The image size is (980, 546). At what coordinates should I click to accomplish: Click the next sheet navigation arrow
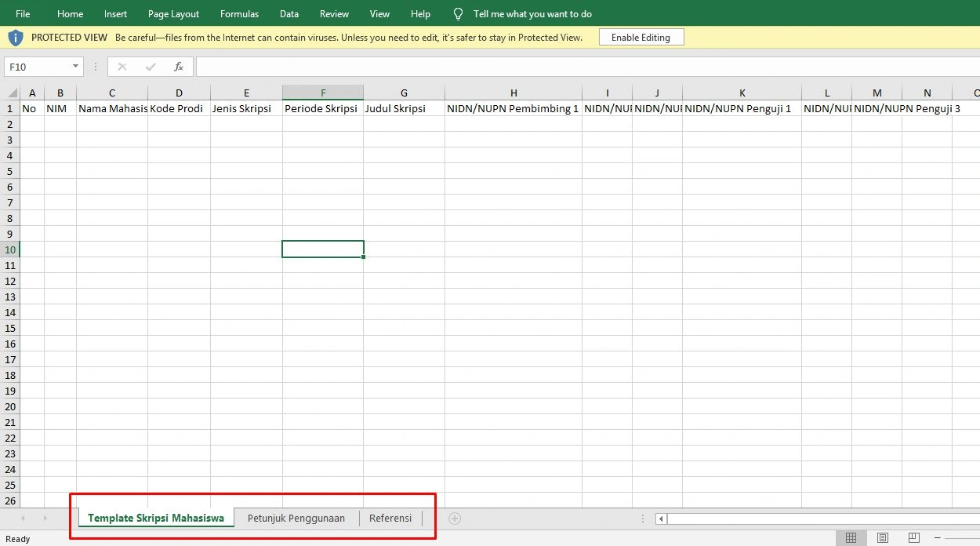coord(45,518)
